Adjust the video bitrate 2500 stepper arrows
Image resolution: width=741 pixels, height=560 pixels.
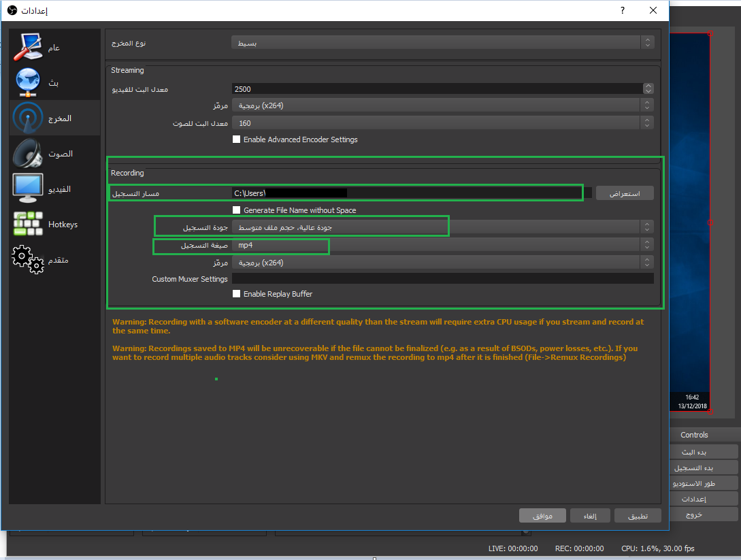click(x=648, y=88)
